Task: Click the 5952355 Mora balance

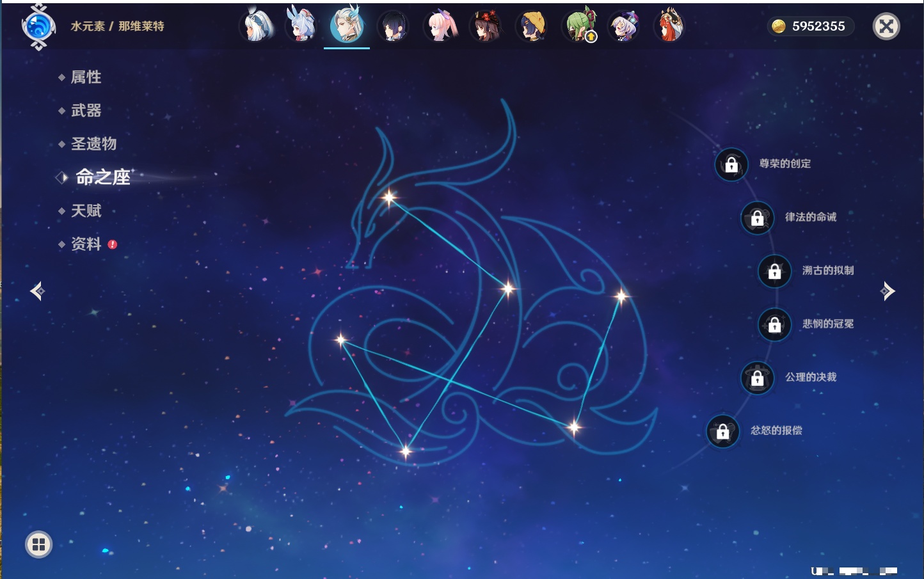Action: point(818,26)
